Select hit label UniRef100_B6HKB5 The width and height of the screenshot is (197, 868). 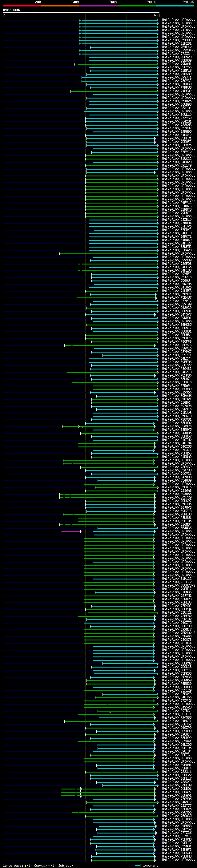[x=177, y=325]
